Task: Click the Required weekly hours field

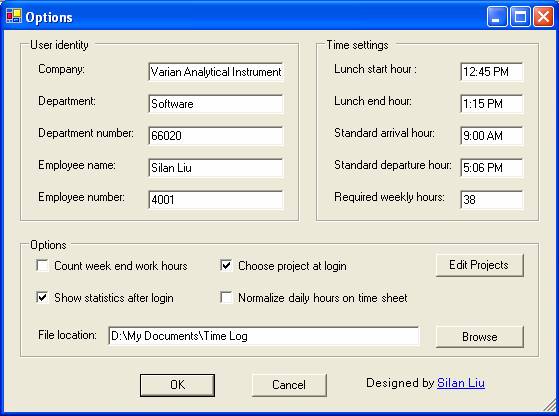Action: tap(492, 200)
